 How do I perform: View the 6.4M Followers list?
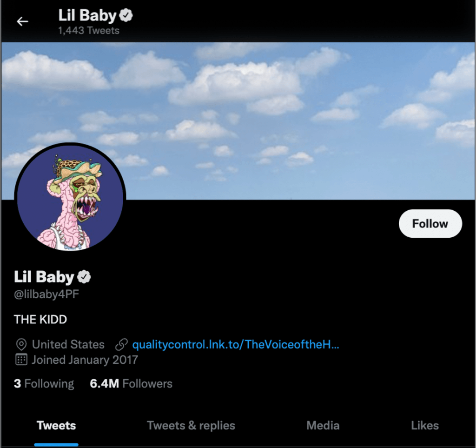coord(131,384)
